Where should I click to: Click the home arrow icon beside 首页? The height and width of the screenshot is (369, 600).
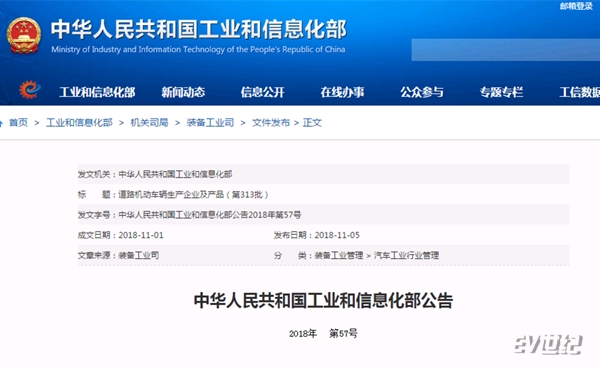1,123
